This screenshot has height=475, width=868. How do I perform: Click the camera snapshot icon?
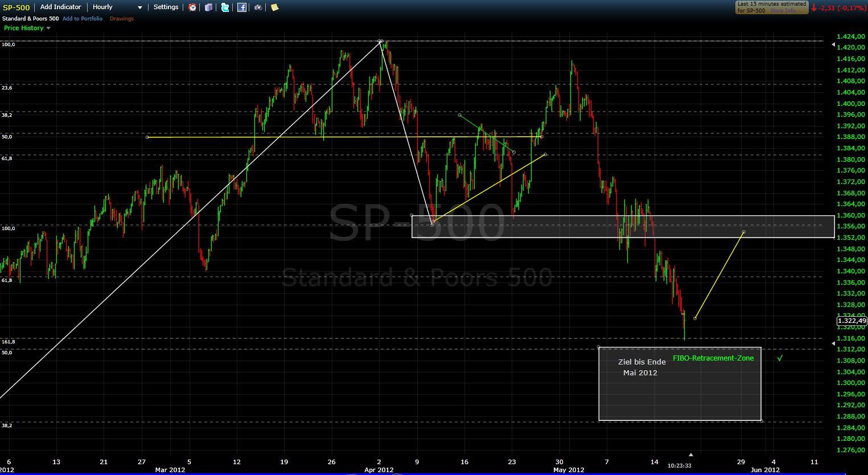click(x=258, y=7)
